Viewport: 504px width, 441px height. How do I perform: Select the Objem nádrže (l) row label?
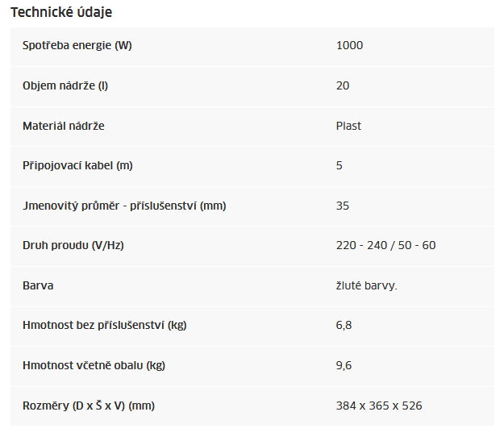(x=65, y=85)
